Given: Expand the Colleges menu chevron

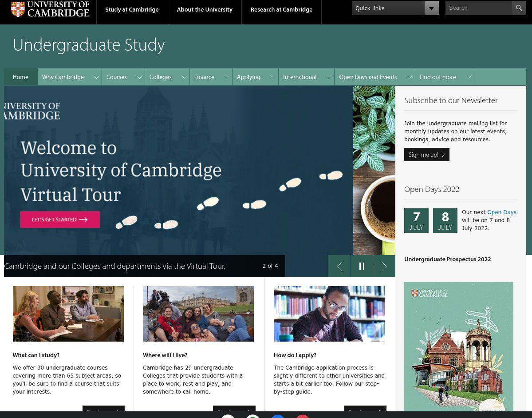Looking at the screenshot, I should (184, 77).
